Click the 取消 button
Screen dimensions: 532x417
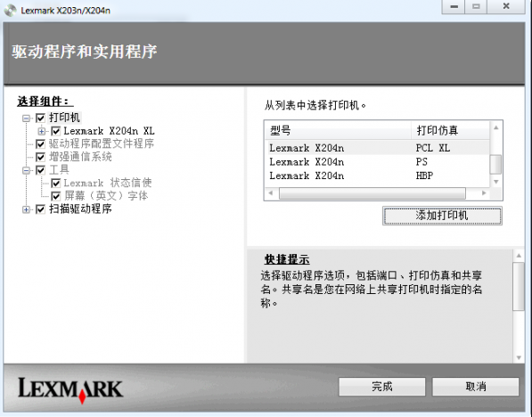(x=476, y=387)
